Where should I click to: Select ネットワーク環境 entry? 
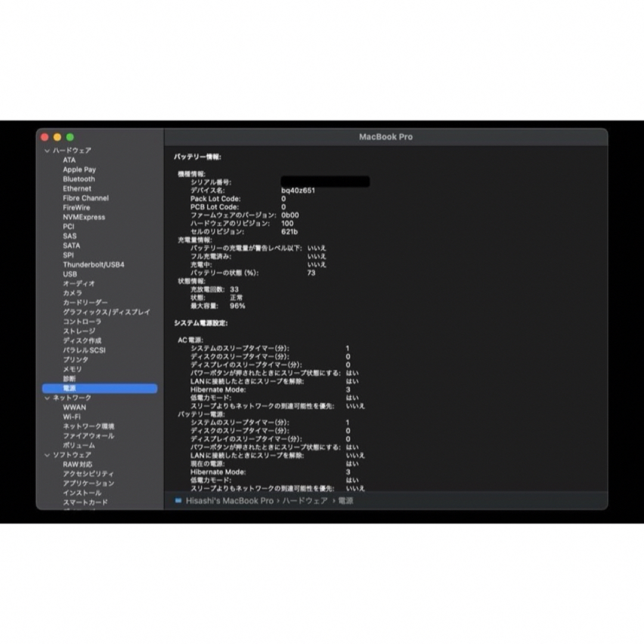click(x=89, y=426)
